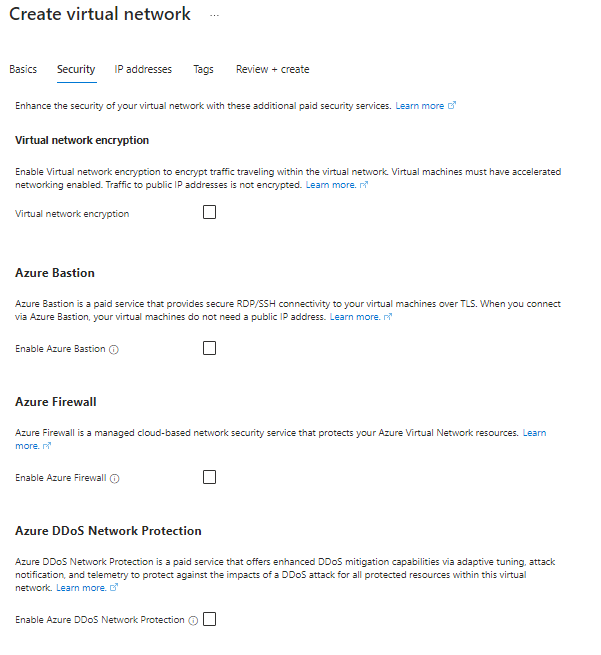Click external link icon after top Learn more
Screen dimensions: 601x655
pos(452,105)
